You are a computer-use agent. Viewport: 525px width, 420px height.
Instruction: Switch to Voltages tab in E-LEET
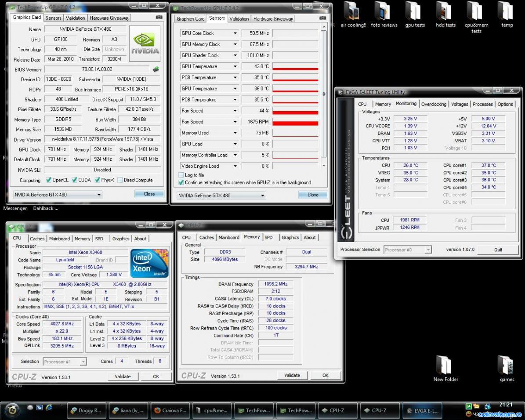pyautogui.click(x=460, y=104)
